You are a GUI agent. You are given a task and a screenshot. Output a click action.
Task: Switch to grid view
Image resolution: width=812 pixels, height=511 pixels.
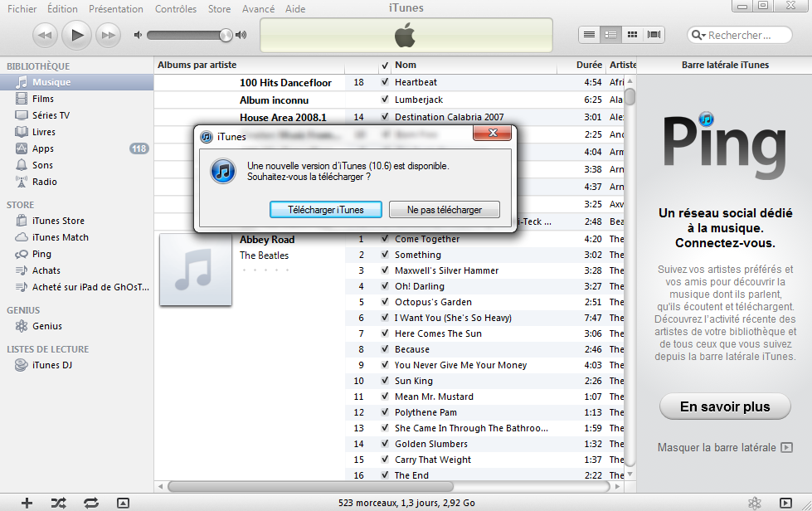point(632,35)
